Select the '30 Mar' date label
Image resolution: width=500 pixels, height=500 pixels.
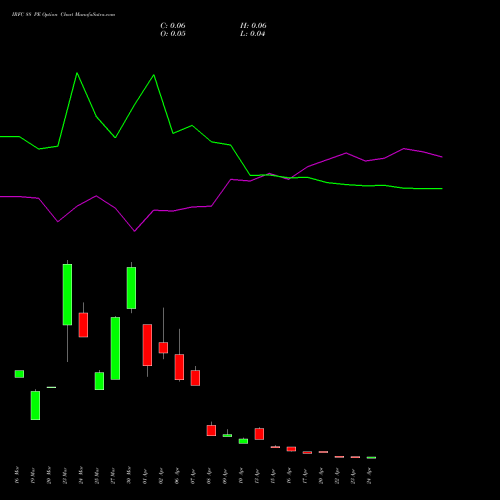(129, 475)
